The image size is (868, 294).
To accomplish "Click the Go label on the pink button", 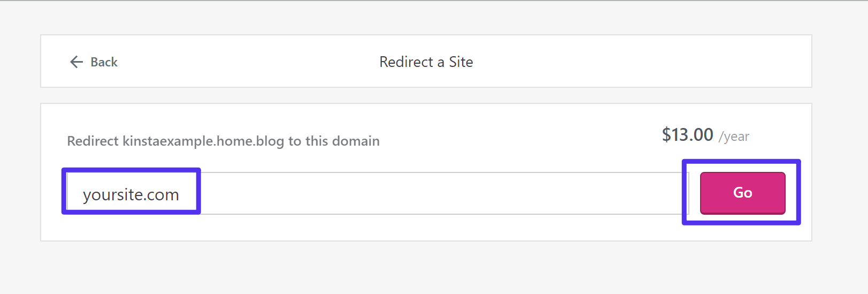I will pyautogui.click(x=742, y=193).
